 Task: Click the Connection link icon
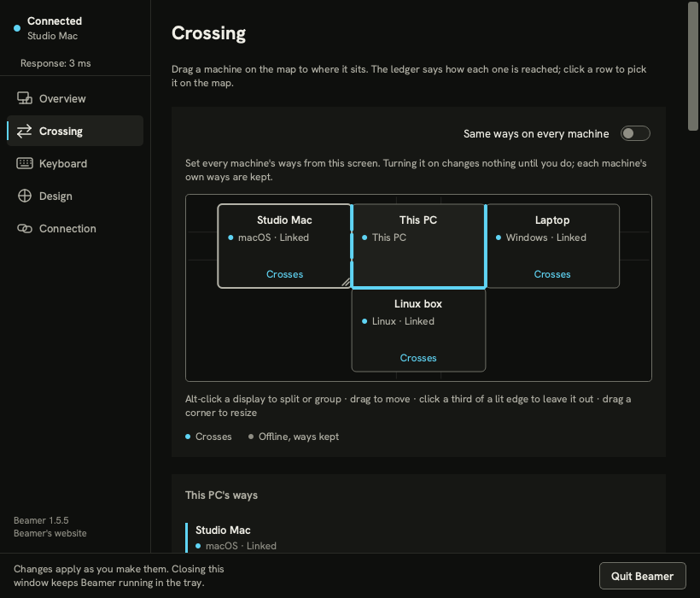(25, 229)
